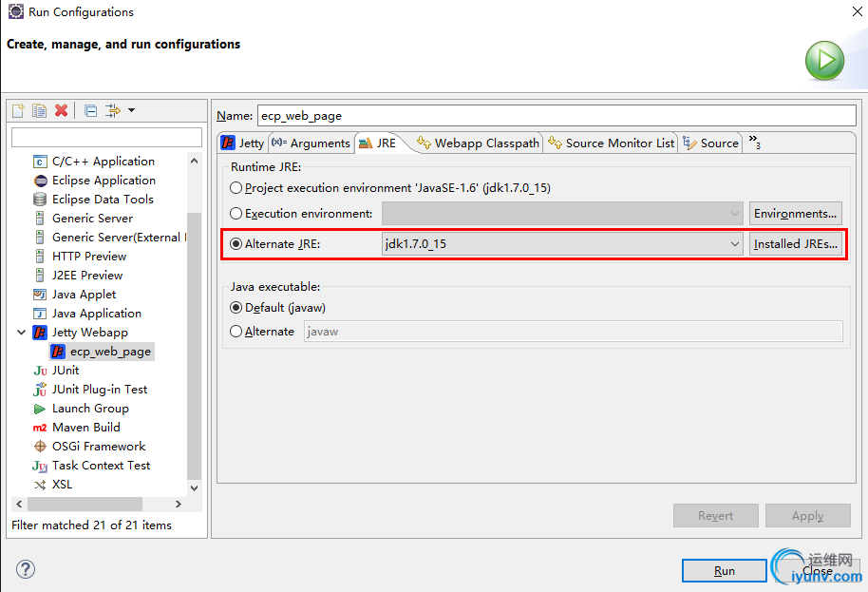
Task: Select Generic Server(External launch type
Action: point(119,238)
